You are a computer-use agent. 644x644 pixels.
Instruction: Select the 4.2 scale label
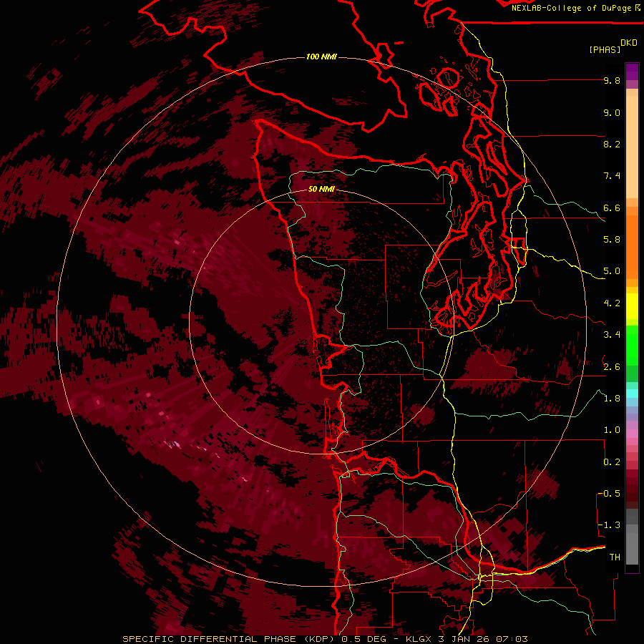(x=612, y=303)
